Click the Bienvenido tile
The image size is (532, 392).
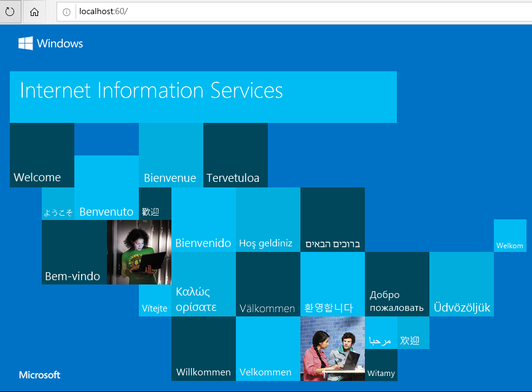click(203, 219)
